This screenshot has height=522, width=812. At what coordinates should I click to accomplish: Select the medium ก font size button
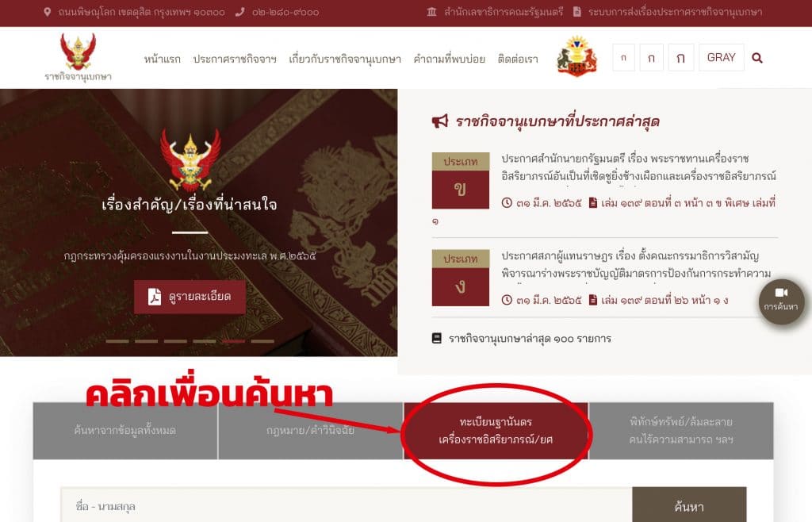tap(652, 57)
